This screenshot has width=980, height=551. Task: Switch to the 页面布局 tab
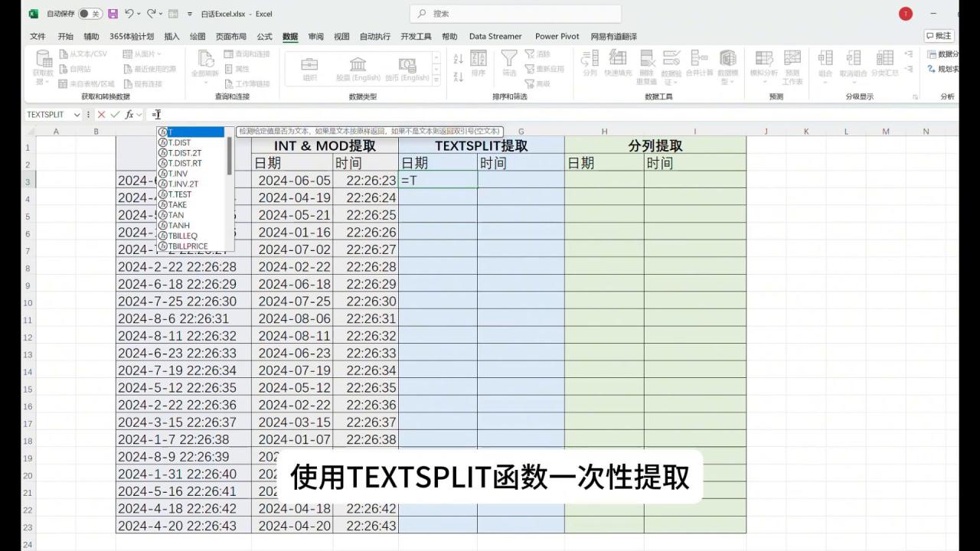(x=231, y=37)
